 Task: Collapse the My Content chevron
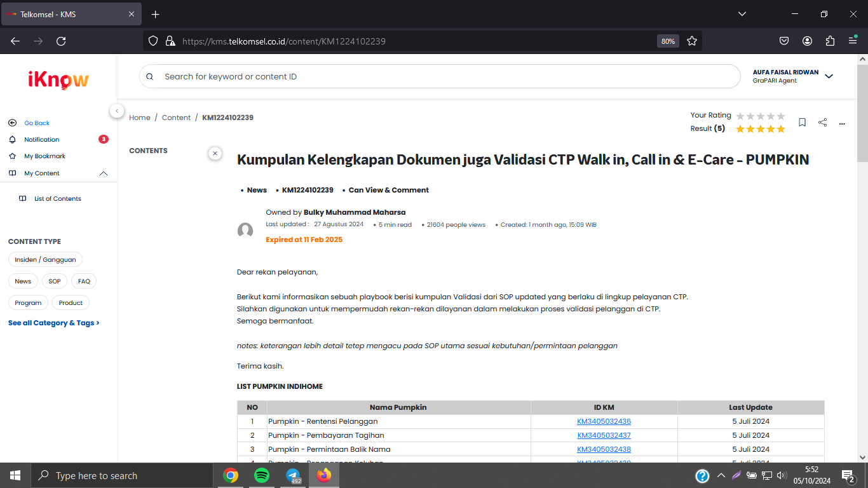[x=104, y=173]
